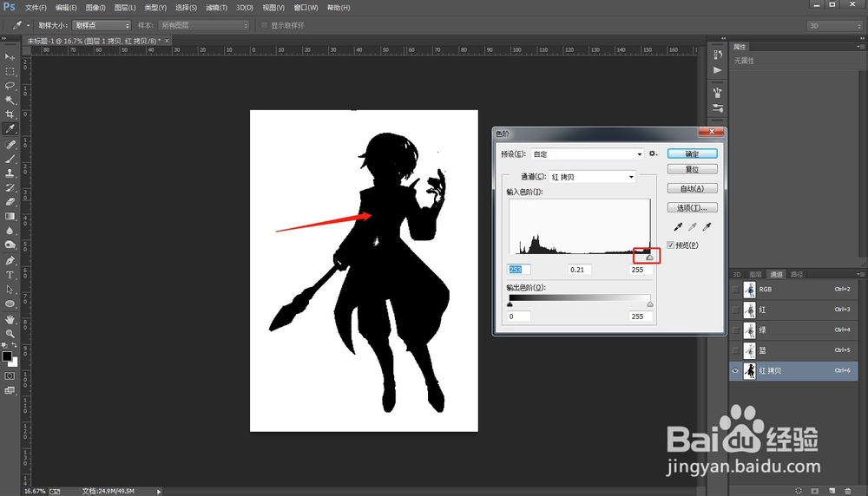The width and height of the screenshot is (868, 496).
Task: Open Levels preset options gear icon
Action: (654, 153)
